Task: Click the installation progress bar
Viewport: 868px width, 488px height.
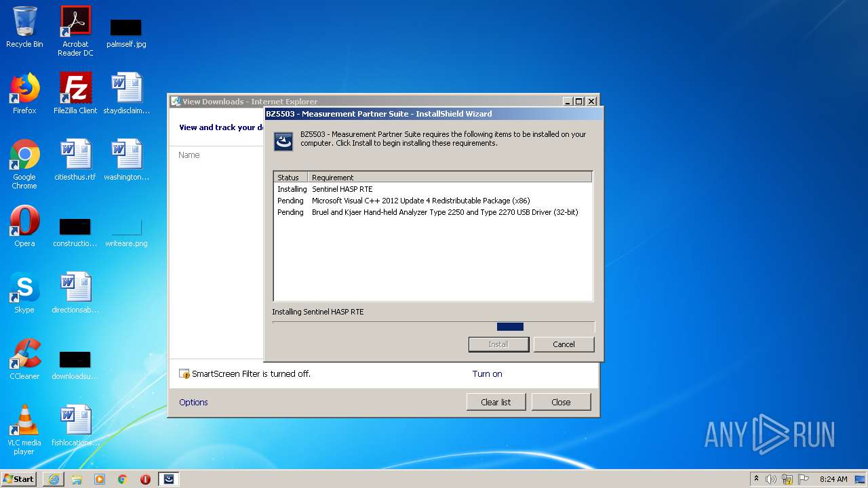Action: tap(433, 327)
